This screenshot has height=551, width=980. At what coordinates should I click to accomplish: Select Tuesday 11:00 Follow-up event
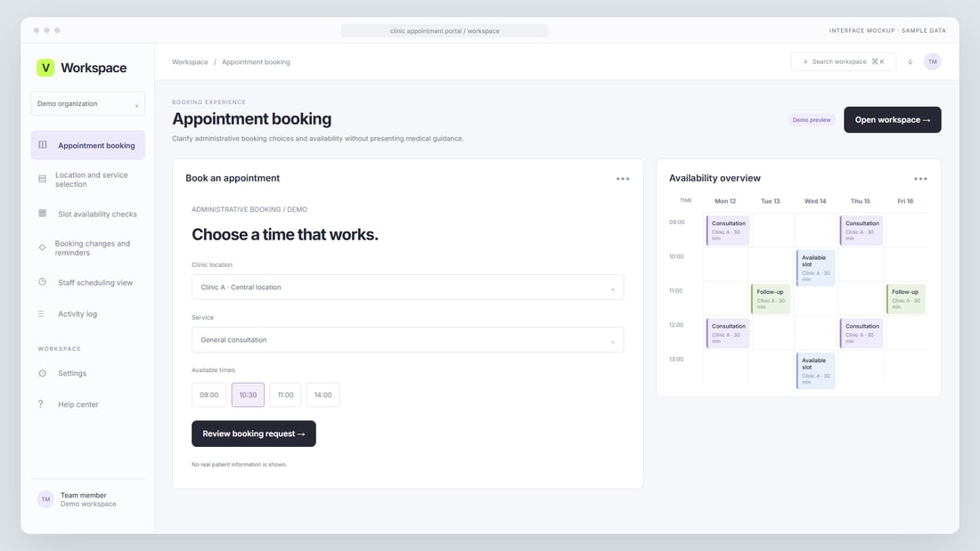click(x=771, y=299)
